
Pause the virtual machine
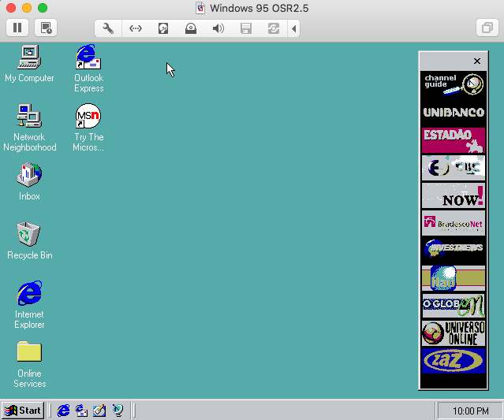click(x=17, y=28)
